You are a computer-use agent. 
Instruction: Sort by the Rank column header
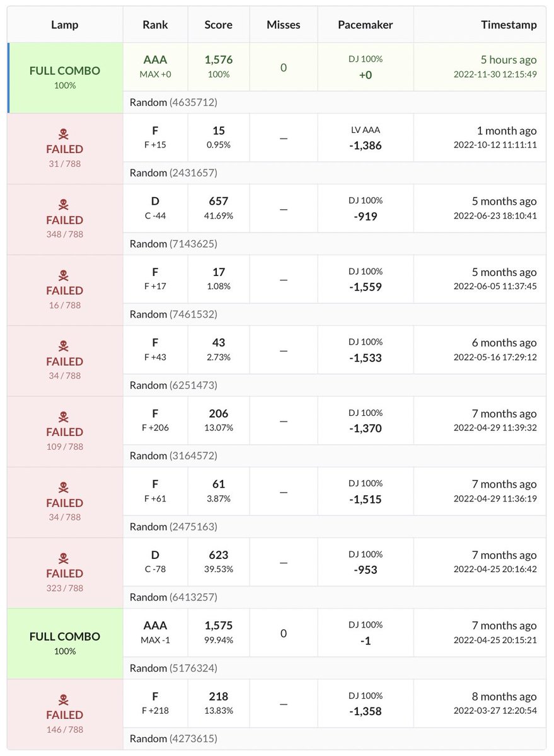pyautogui.click(x=155, y=25)
